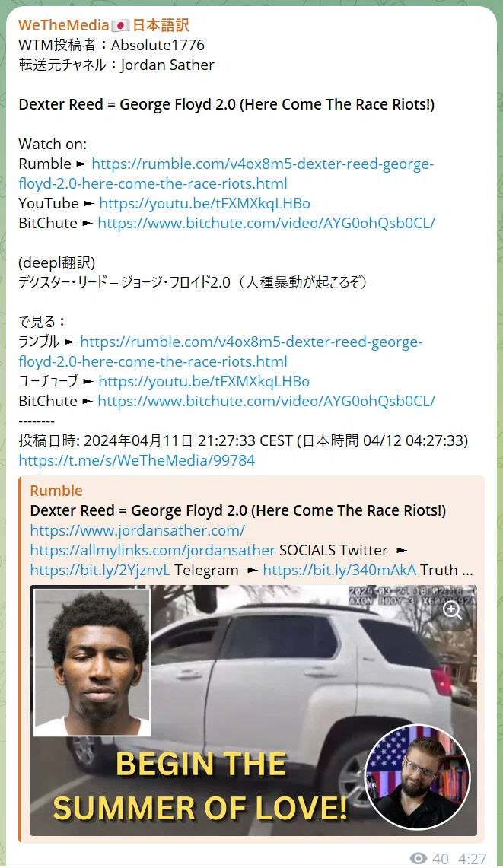The width and height of the screenshot is (503, 868).
Task: Click the で見る: label
Action: [x=42, y=323]
